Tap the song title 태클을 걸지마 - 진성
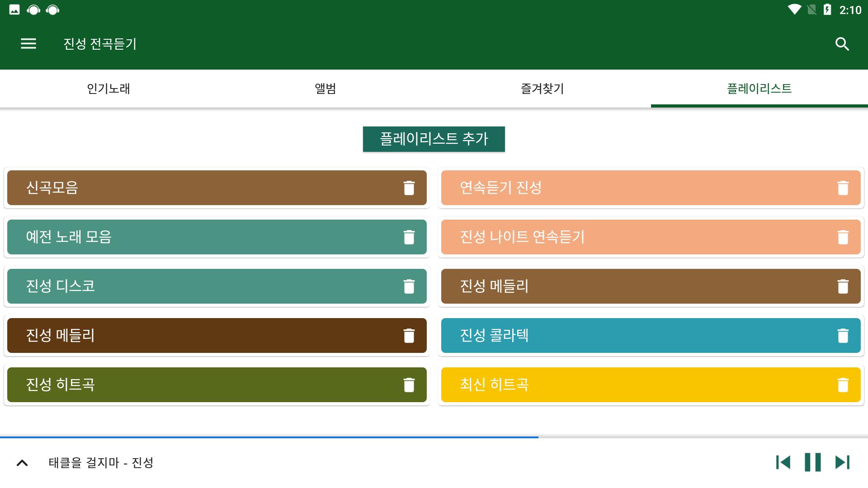Image resolution: width=868 pixels, height=488 pixels. (101, 463)
